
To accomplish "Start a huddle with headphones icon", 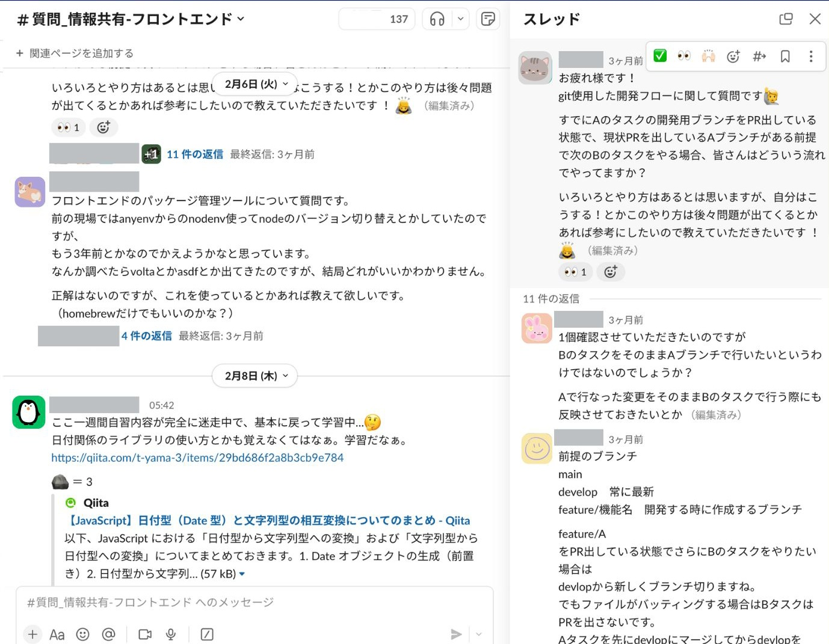I will coord(437,19).
